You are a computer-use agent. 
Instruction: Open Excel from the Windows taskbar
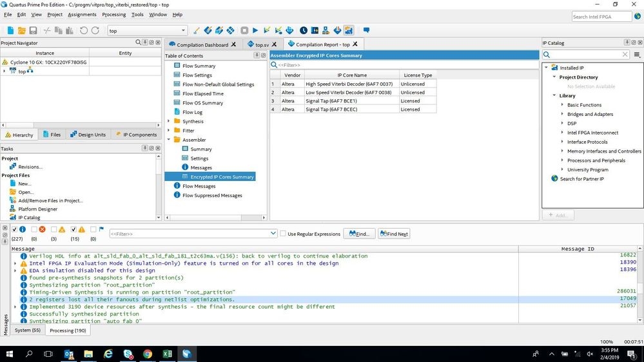pos(167,354)
